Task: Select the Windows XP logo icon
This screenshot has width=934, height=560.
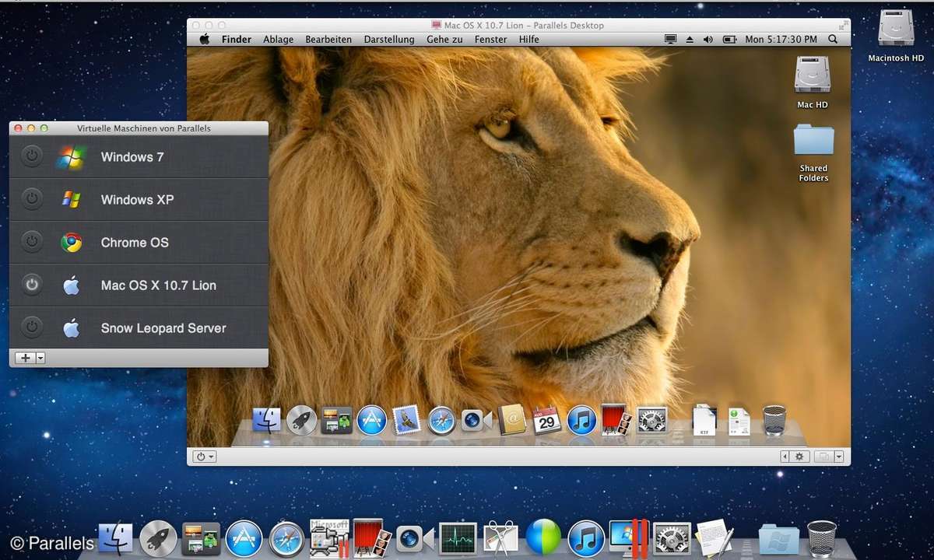Action: 71,200
